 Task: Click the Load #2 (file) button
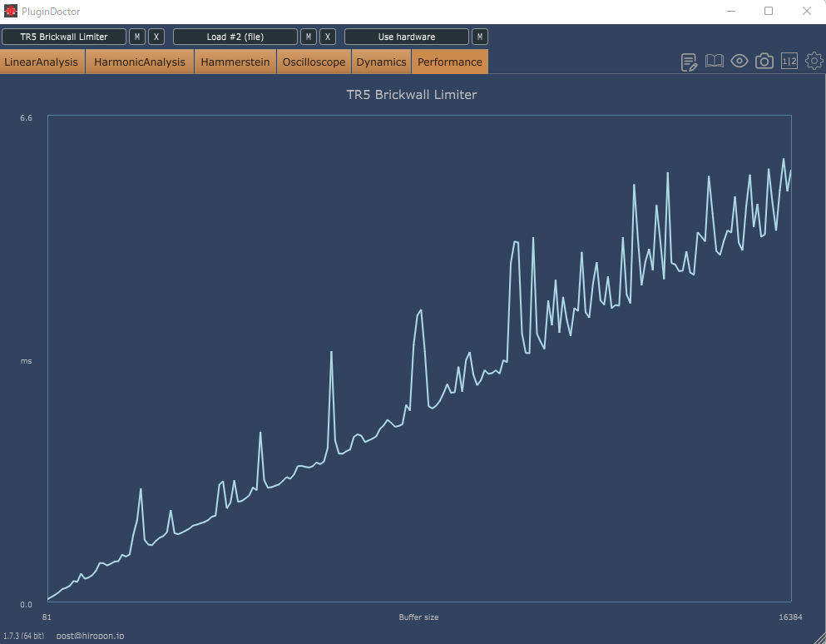tap(235, 37)
